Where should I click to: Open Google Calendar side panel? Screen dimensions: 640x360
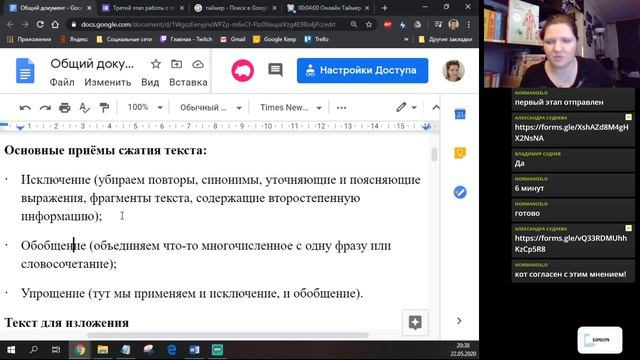(x=460, y=114)
